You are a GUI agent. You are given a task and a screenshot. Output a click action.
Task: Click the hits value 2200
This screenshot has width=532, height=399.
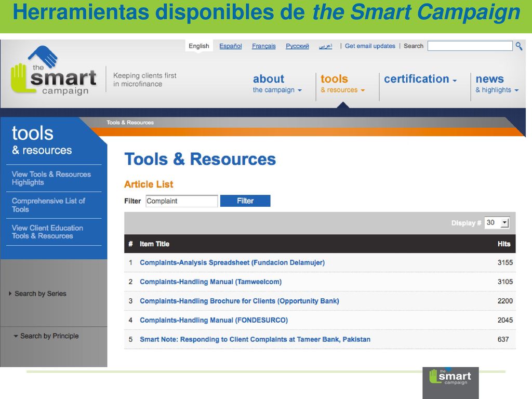coord(505,301)
